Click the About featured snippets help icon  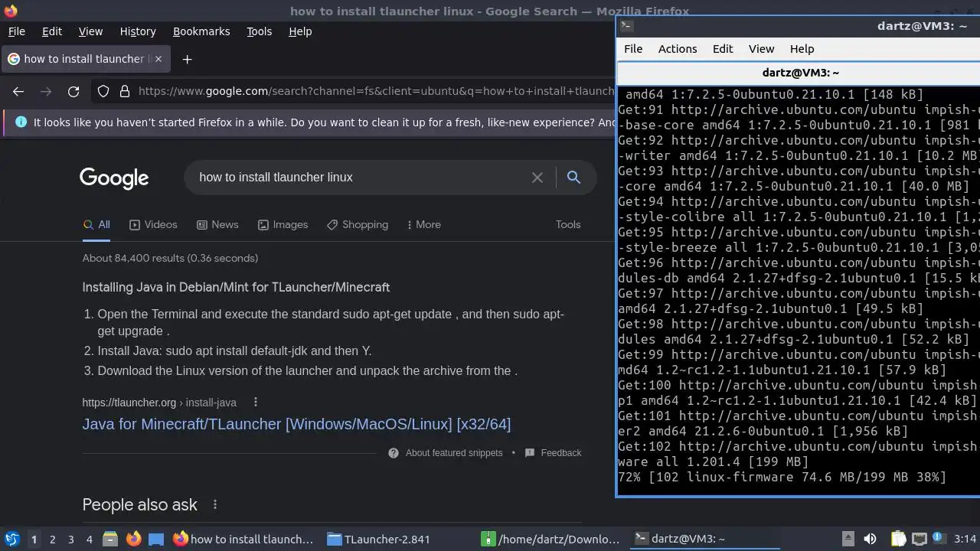(x=394, y=453)
